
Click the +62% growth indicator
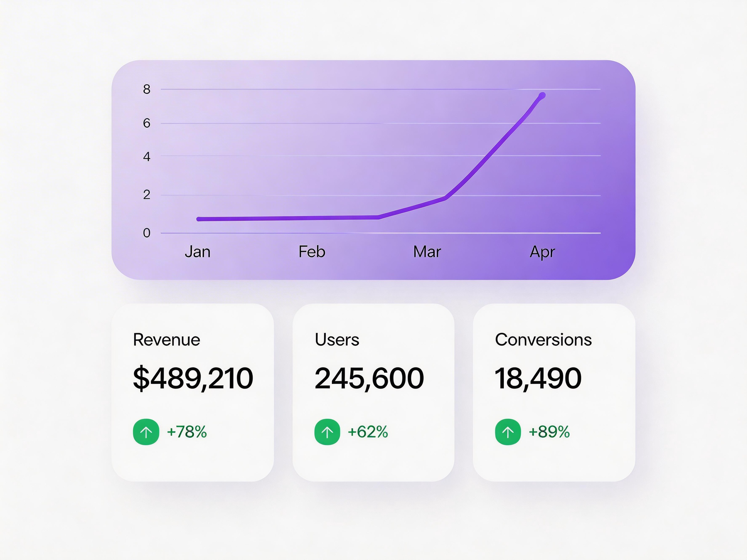(x=368, y=432)
